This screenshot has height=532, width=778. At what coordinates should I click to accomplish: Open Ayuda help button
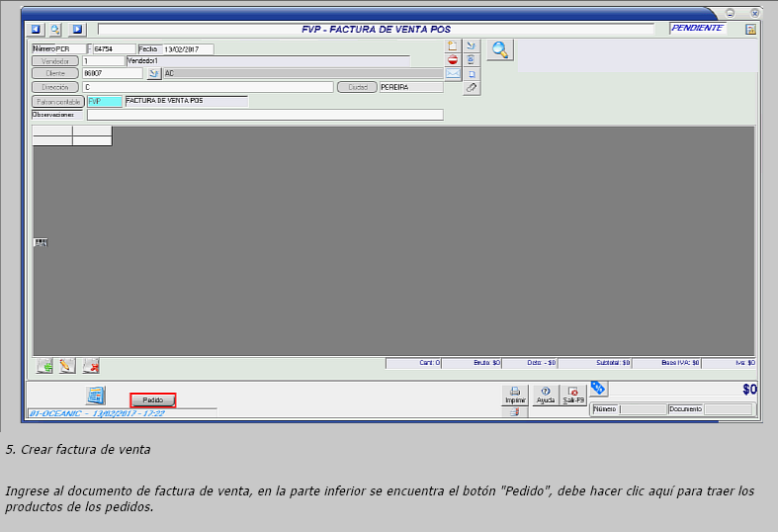tap(545, 396)
